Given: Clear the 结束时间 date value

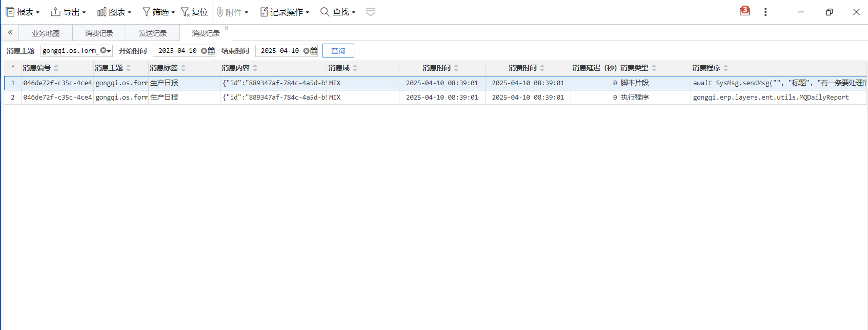Looking at the screenshot, I should [306, 51].
